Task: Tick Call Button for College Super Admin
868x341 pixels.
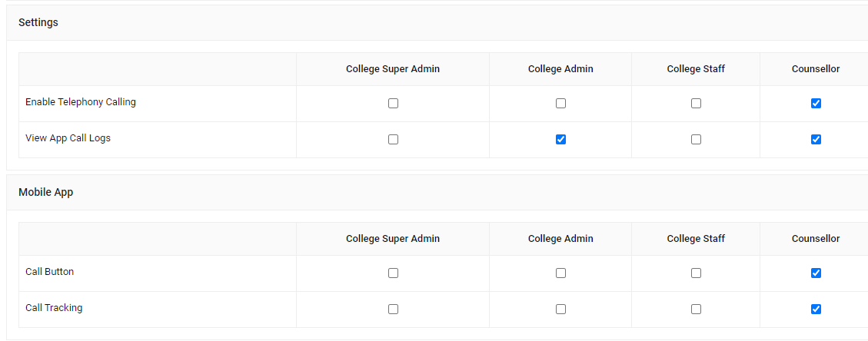Action: point(393,273)
